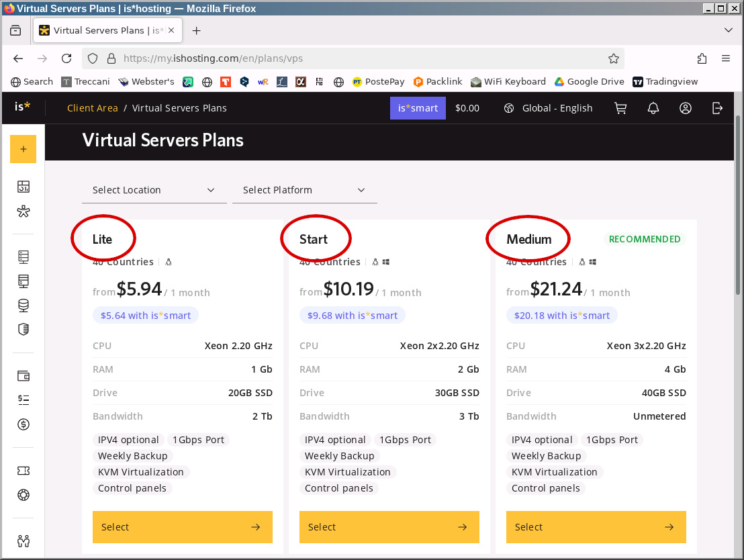Open the Firefox extensions puzzle icon

[702, 58]
